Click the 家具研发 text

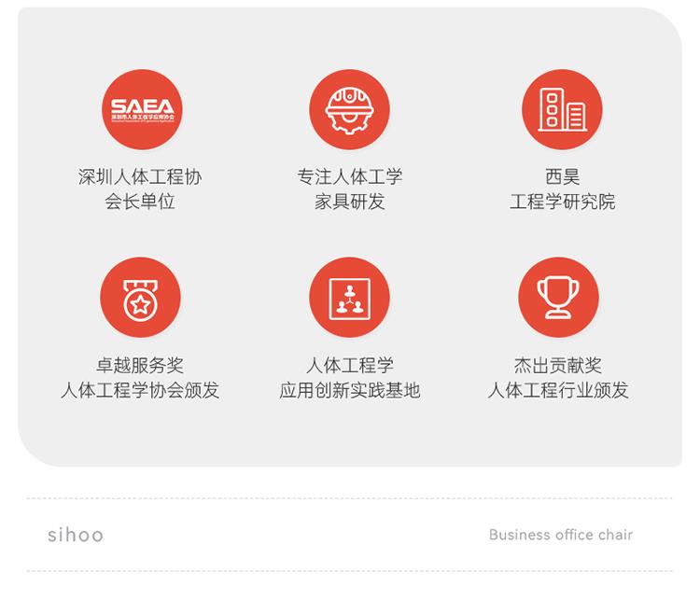click(x=350, y=202)
